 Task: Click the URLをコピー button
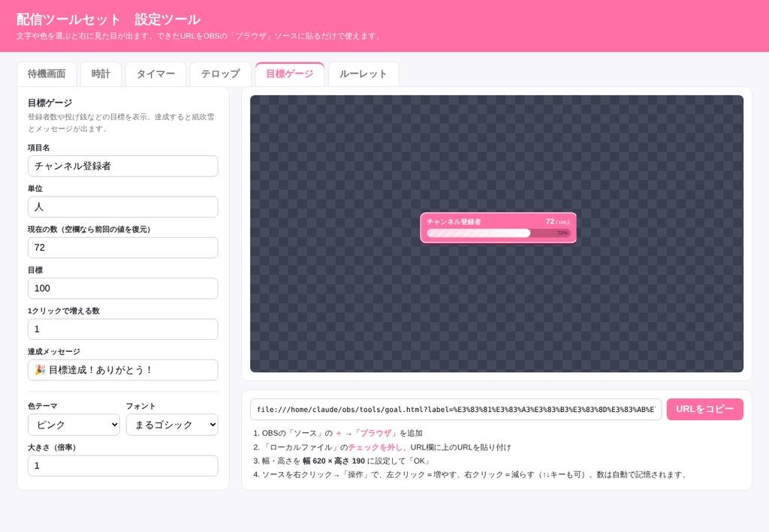click(704, 409)
